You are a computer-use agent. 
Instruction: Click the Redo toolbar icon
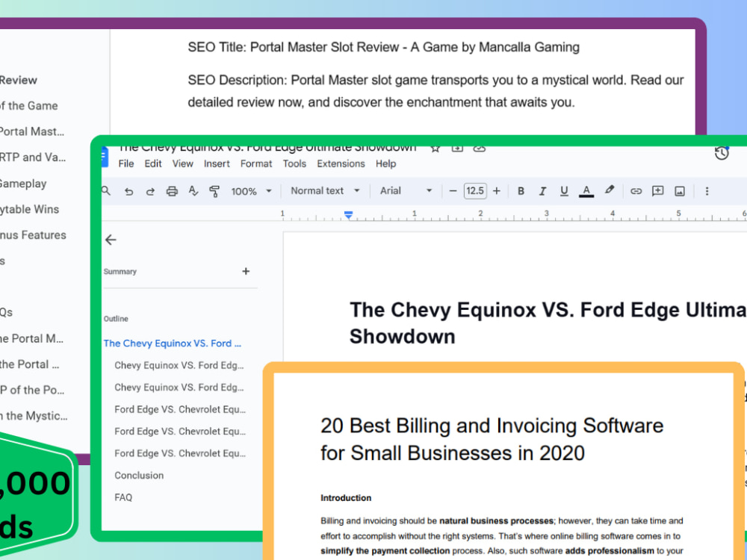click(x=150, y=191)
